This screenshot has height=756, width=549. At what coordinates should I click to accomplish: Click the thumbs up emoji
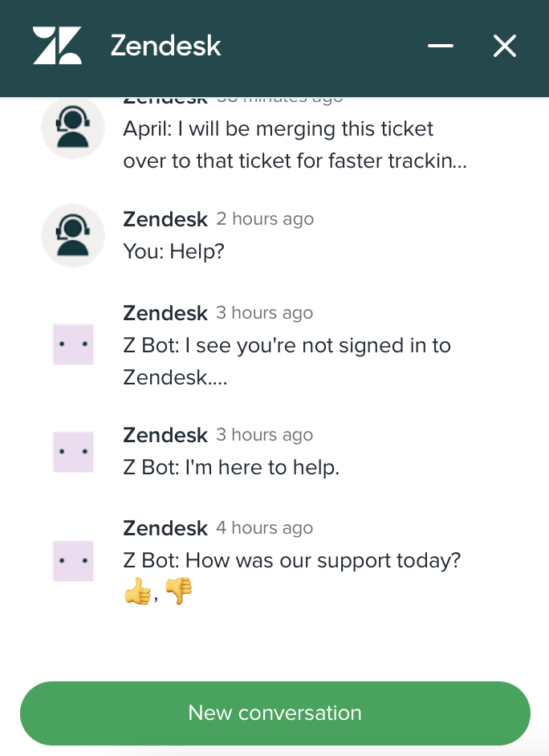[x=137, y=593]
